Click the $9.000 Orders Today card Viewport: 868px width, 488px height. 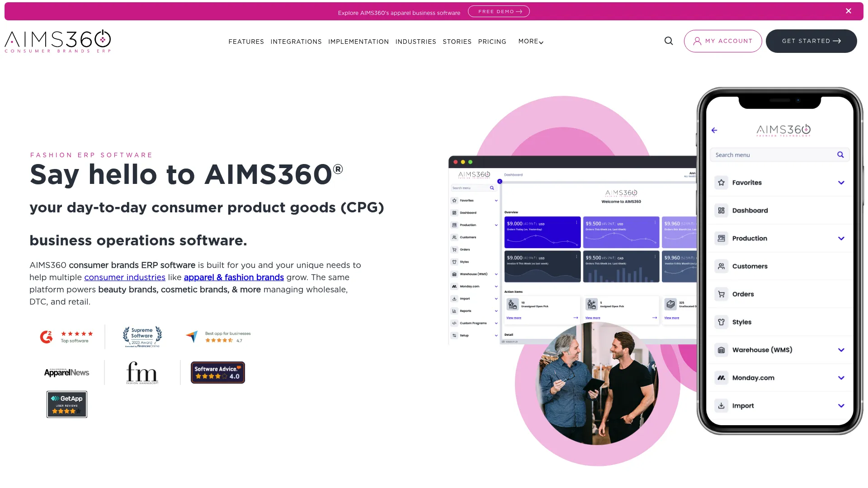point(542,233)
